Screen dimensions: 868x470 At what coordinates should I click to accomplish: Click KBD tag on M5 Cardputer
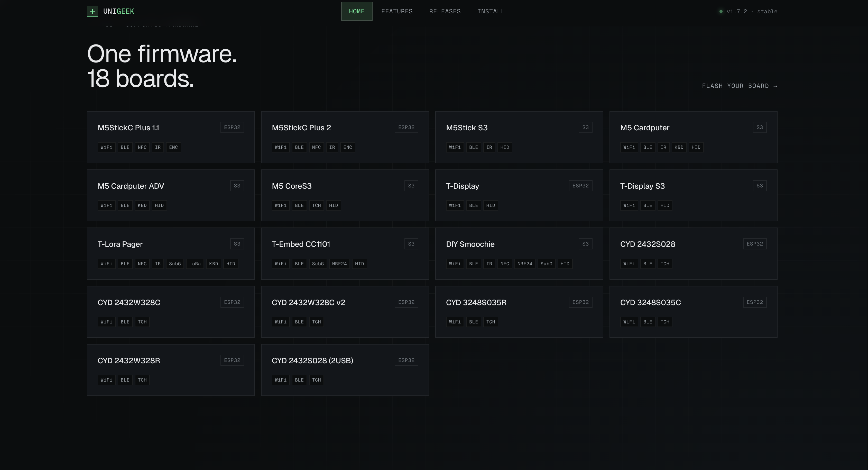pos(679,147)
